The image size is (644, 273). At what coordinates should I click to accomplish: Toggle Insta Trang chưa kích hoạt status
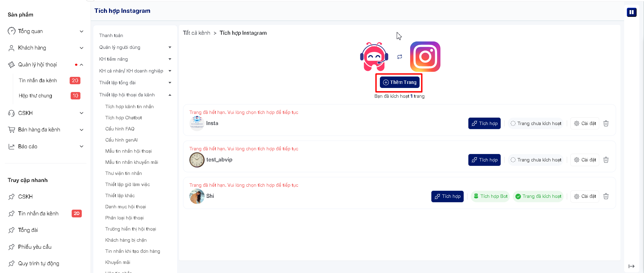536,123
